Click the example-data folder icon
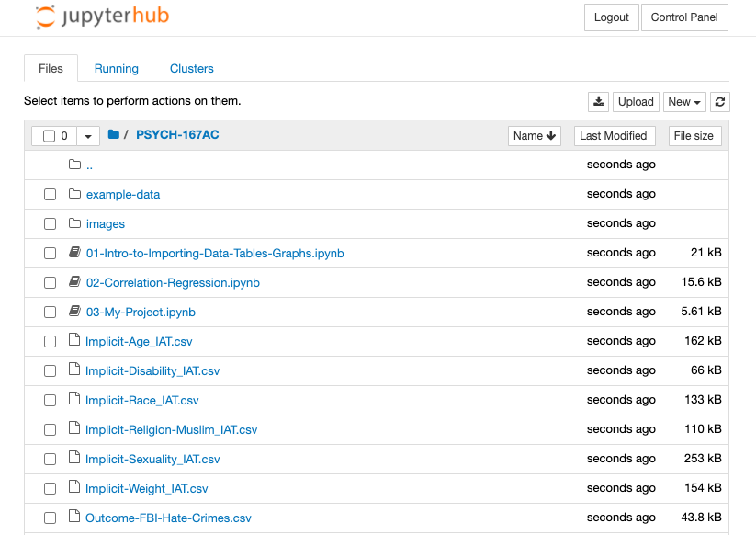 coord(75,194)
